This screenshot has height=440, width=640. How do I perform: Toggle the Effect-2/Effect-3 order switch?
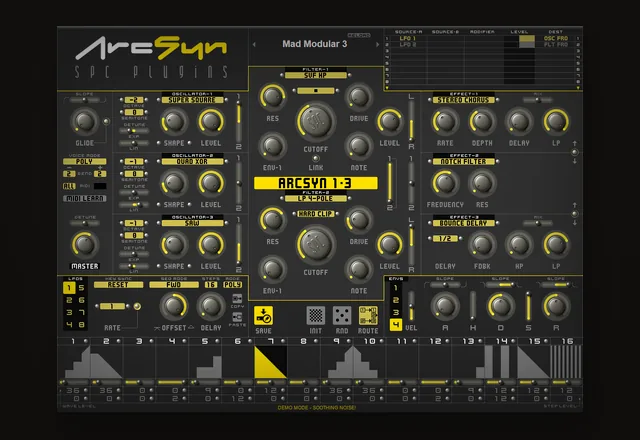click(x=575, y=214)
